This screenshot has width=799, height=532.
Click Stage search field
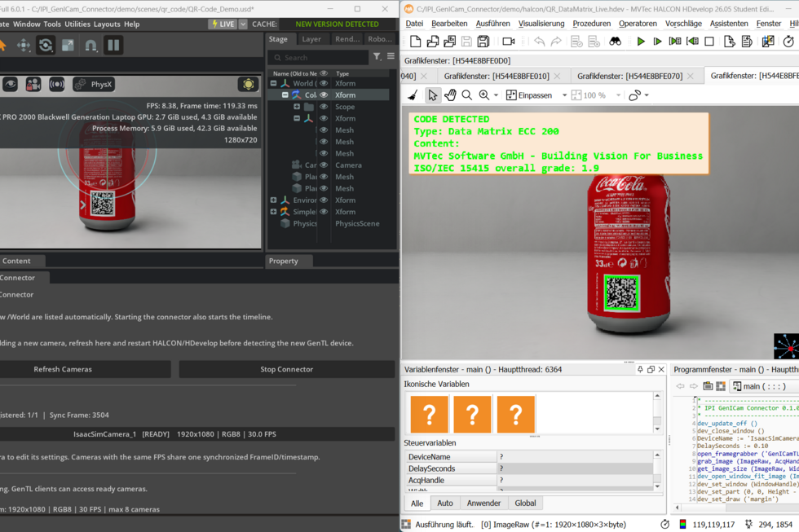(x=319, y=58)
